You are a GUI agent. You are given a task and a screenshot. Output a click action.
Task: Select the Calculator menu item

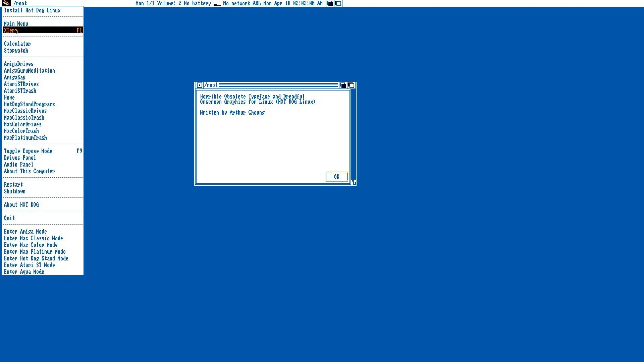[17, 44]
